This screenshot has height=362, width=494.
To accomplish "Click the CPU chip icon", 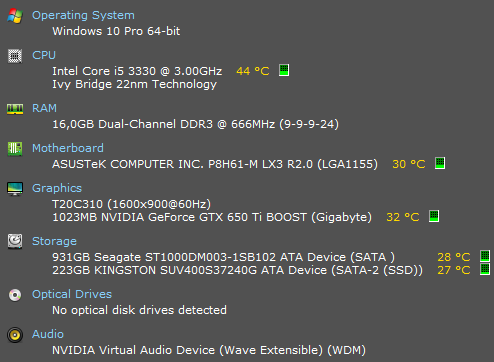I will tap(15, 56).
